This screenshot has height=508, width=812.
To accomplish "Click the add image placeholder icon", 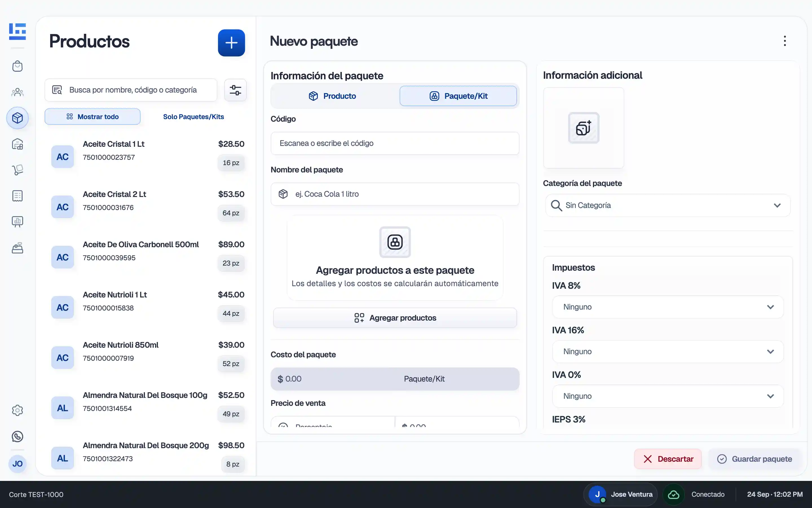I will pyautogui.click(x=584, y=128).
